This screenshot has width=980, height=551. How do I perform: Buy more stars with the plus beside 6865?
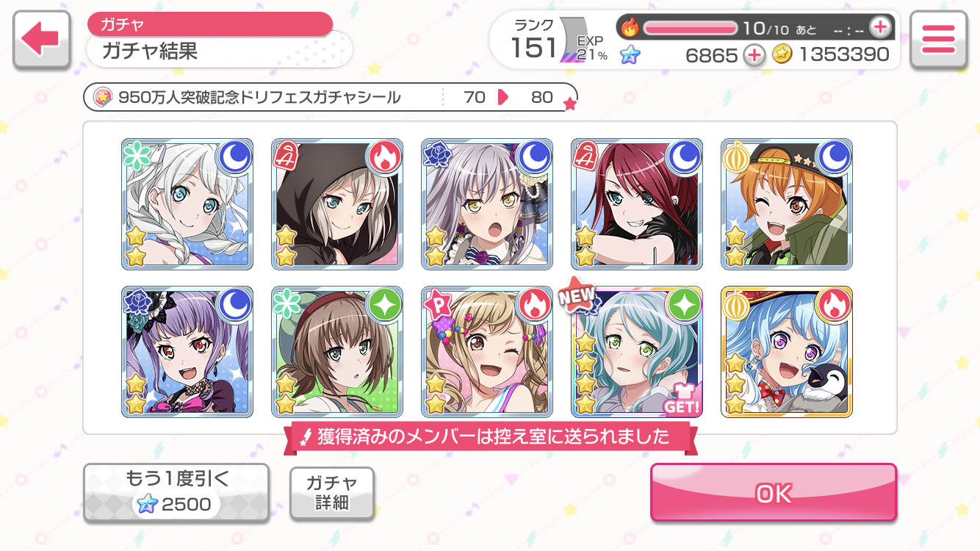[754, 54]
